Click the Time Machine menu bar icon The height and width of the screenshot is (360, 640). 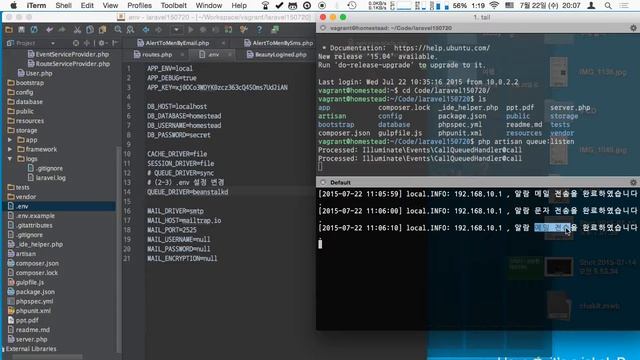click(x=352, y=6)
